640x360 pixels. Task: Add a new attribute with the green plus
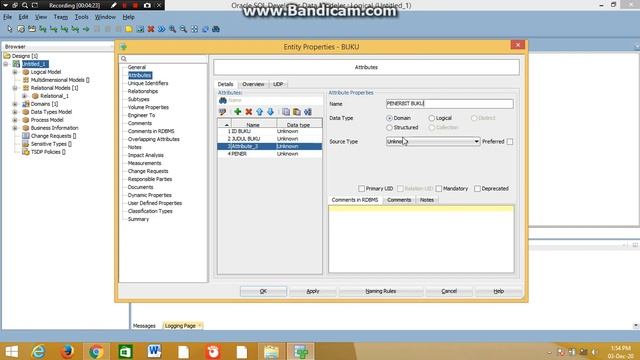[x=238, y=111]
